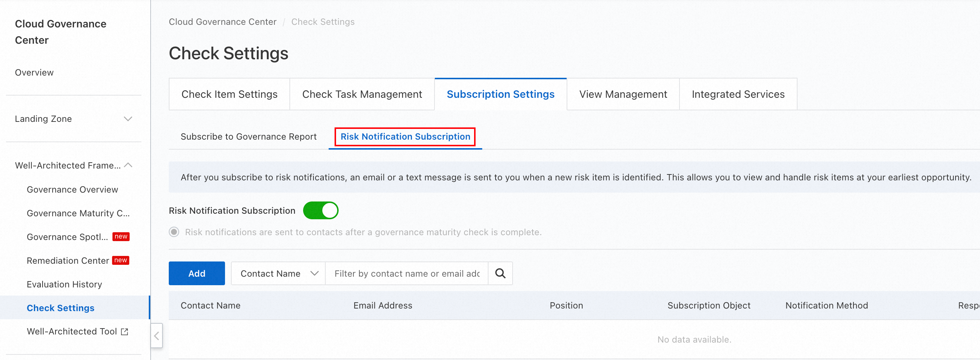Select the Subscribe to Governance Report subtab
Viewport: 980px width, 360px height.
248,137
